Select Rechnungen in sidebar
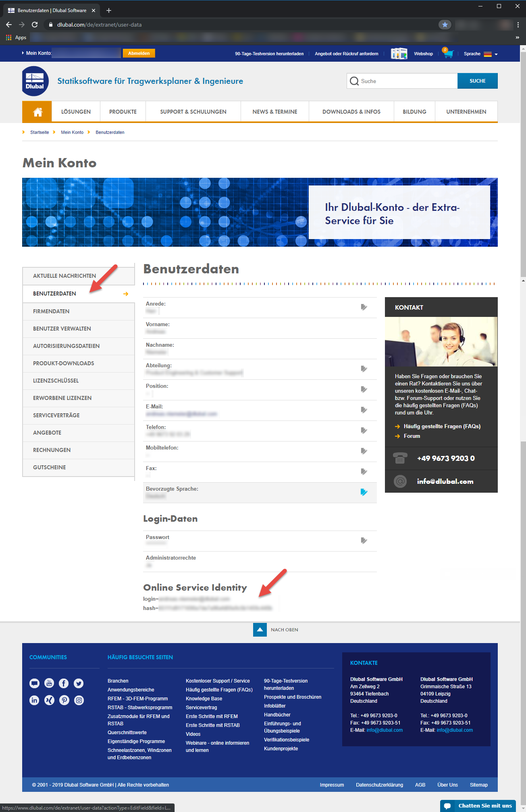The height and width of the screenshot is (812, 526). click(78, 450)
